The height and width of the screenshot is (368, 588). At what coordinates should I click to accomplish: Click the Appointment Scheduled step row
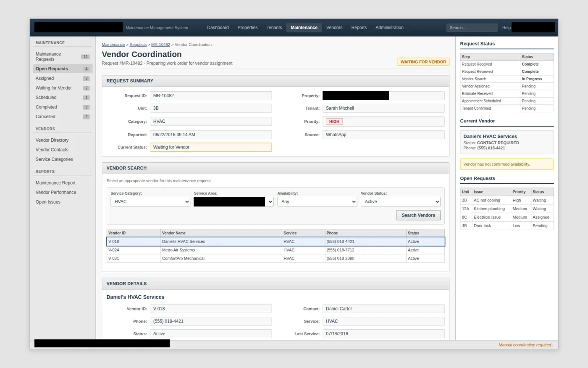[507, 101]
